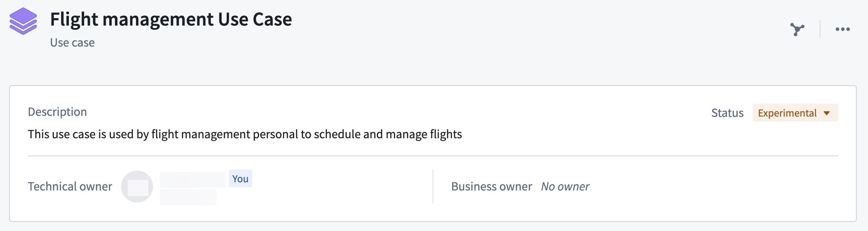Screen dimensions: 868x231
Task: Click the "Use case" subtitle text
Action: 72,43
